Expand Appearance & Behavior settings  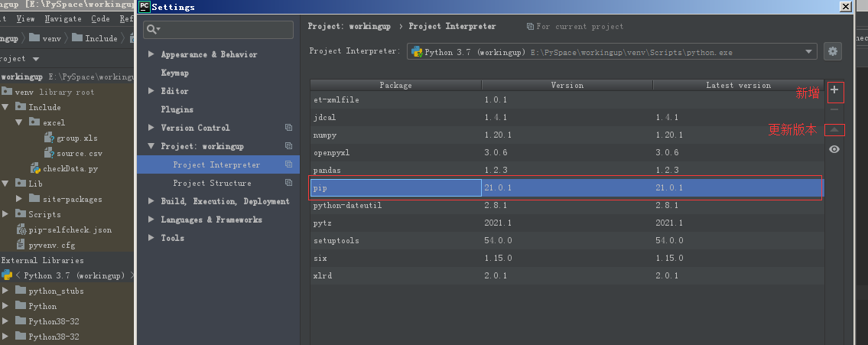coord(151,54)
